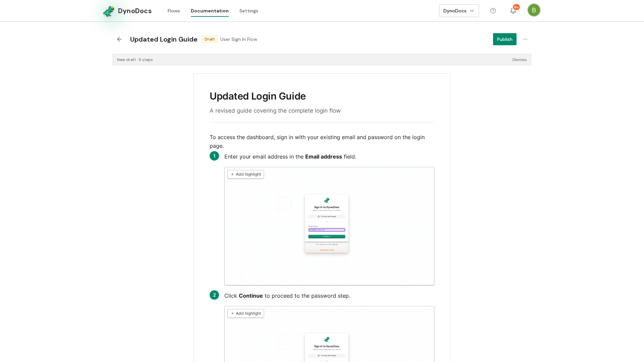Click the Draft status badge
644x362 pixels.
click(210, 39)
